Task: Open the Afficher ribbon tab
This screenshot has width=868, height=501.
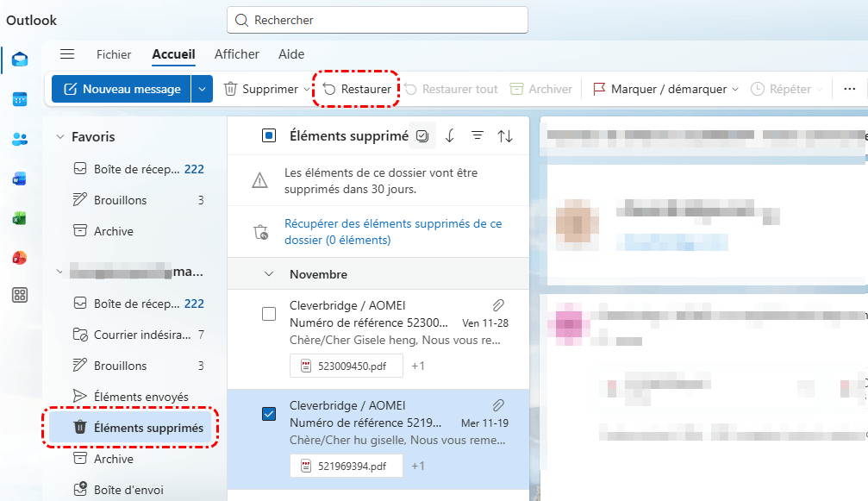Action: point(236,54)
